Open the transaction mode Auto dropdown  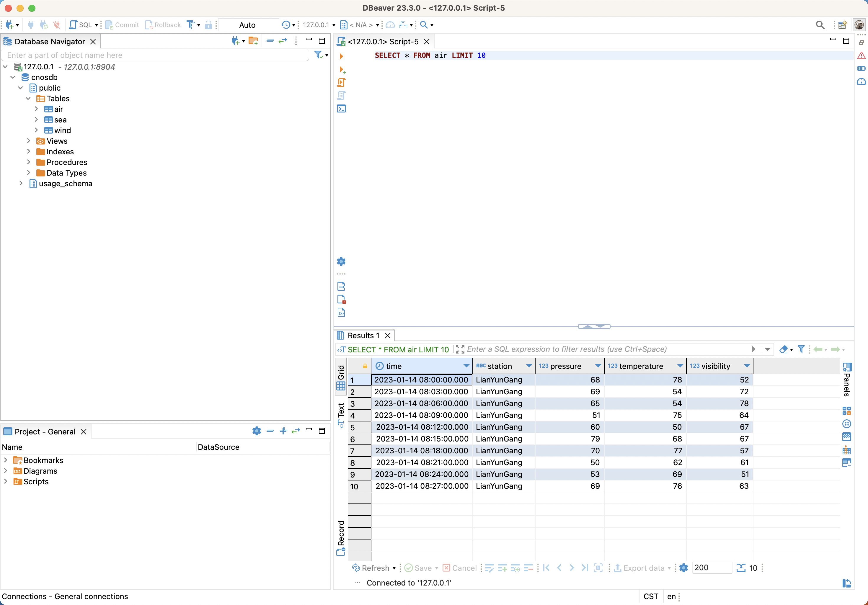[x=248, y=25]
